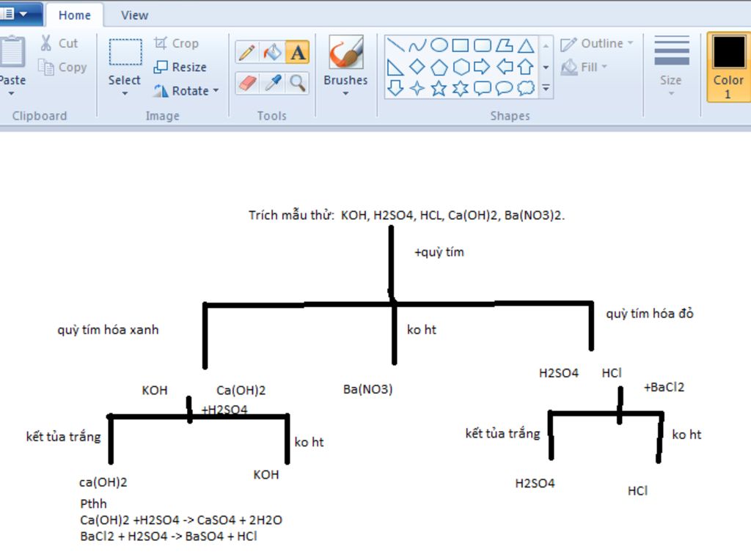Choose the Four-point star shape
Viewport: 751px width, 560px height.
coord(417,88)
